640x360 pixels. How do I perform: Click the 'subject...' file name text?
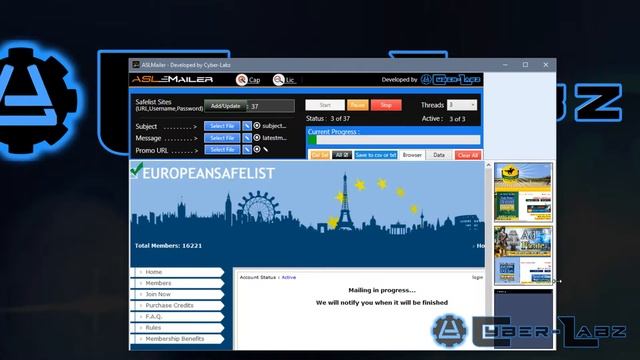[274, 126]
